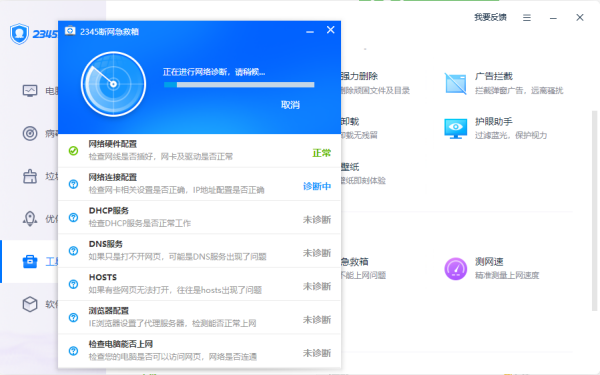The height and width of the screenshot is (375, 600).
Task: Click the 护眼助手 tool label
Action: pyautogui.click(x=494, y=122)
